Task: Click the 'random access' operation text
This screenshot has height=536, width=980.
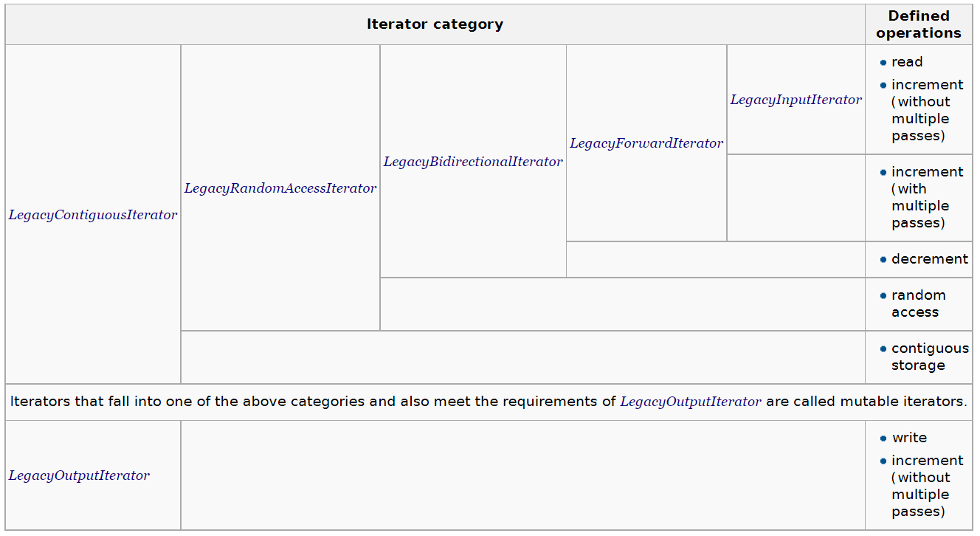Action: [x=918, y=303]
